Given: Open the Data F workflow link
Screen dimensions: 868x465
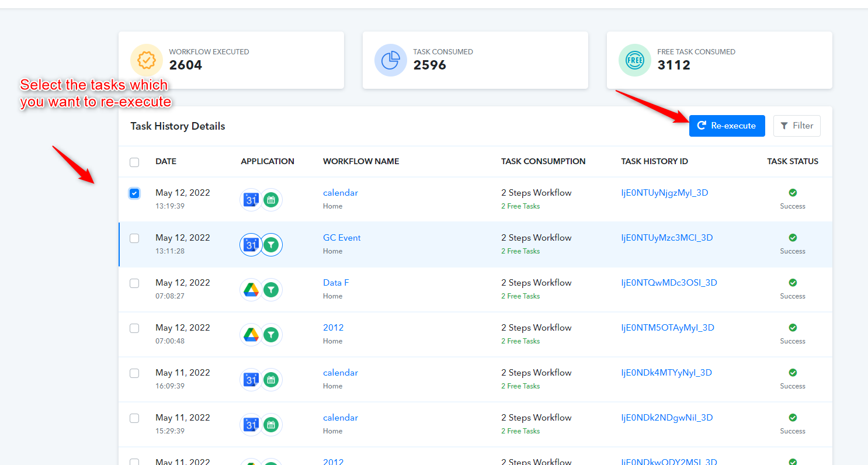Looking at the screenshot, I should click(x=336, y=283).
